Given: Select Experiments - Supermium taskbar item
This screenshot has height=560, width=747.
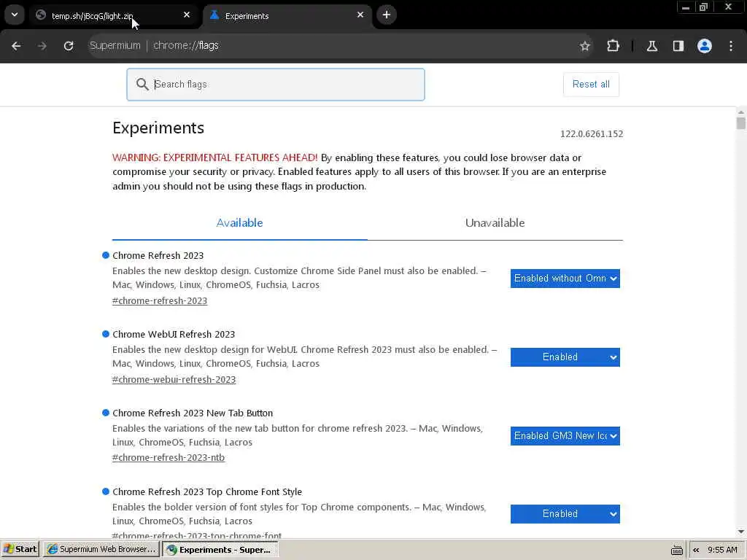Looking at the screenshot, I should click(x=220, y=550).
